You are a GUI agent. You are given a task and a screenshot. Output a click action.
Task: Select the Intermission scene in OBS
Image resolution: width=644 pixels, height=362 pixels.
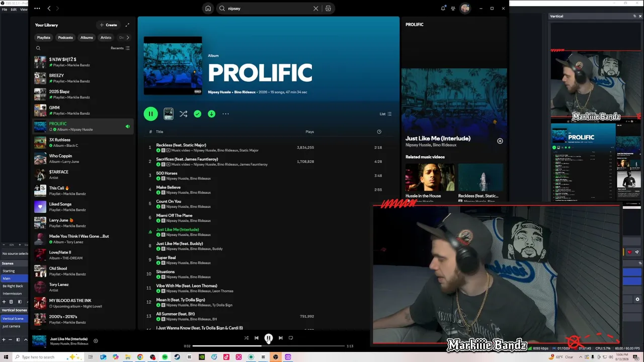14,294
